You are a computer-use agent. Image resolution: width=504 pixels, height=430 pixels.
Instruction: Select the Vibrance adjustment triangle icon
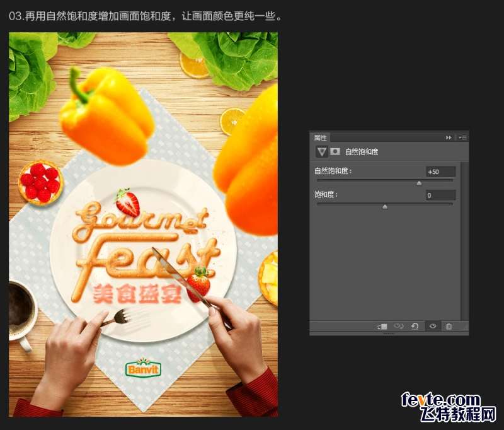[321, 151]
